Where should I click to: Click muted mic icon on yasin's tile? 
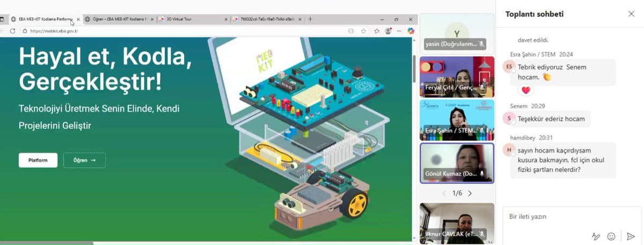click(x=481, y=44)
